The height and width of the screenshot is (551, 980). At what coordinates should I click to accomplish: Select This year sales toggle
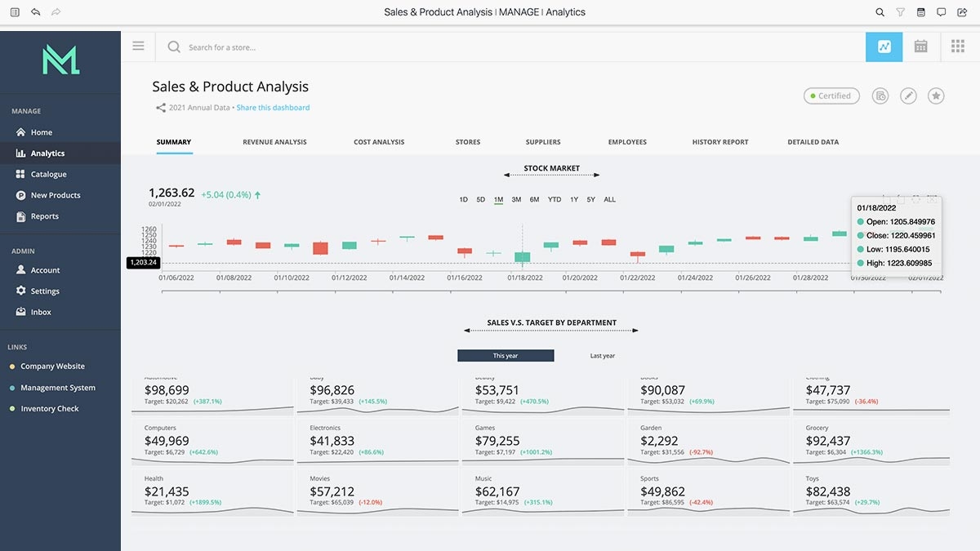pos(506,356)
